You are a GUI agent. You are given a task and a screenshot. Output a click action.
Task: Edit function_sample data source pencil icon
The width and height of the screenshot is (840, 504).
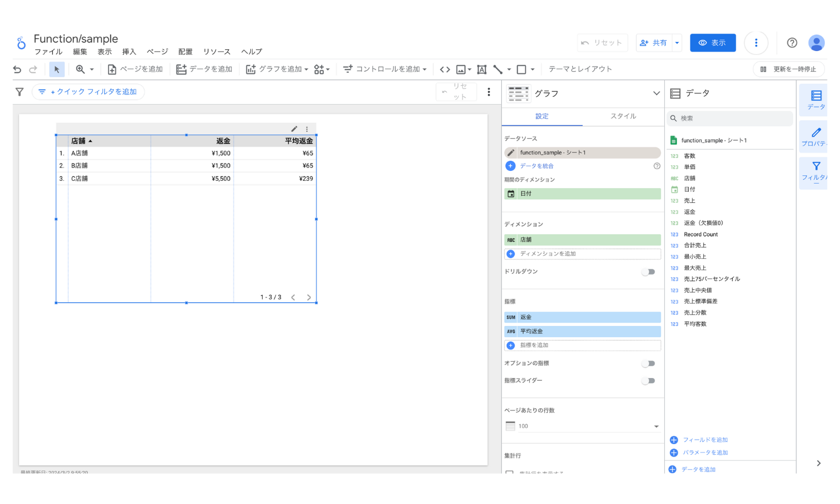(511, 152)
